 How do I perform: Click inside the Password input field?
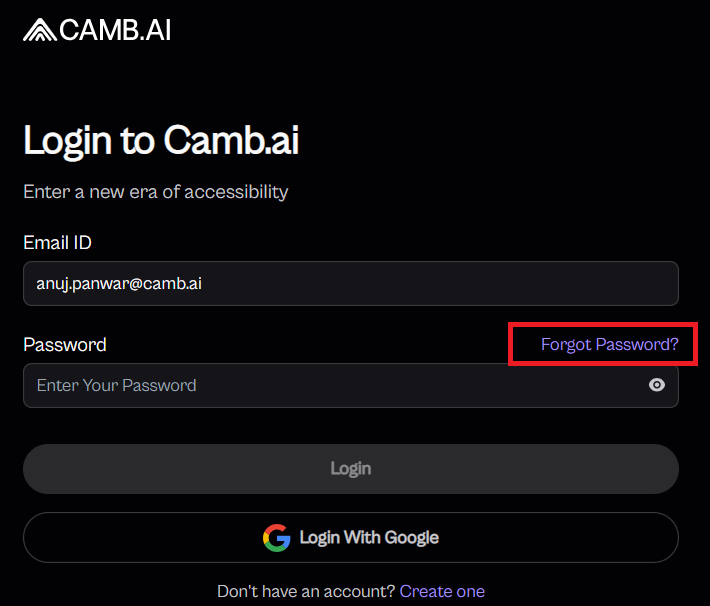tap(330, 385)
